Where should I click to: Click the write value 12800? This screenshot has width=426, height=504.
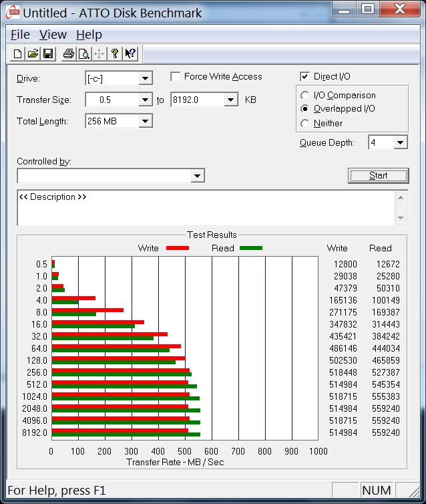345,264
